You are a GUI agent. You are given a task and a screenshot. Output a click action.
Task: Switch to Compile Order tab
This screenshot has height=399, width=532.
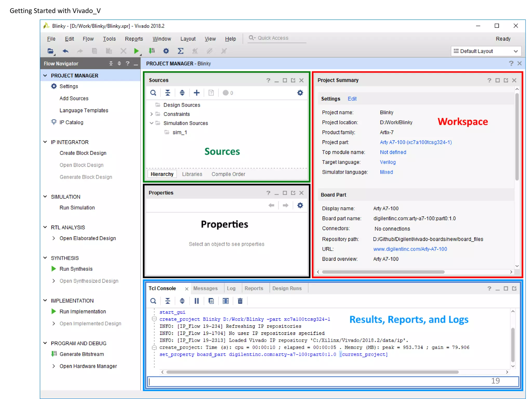point(228,174)
